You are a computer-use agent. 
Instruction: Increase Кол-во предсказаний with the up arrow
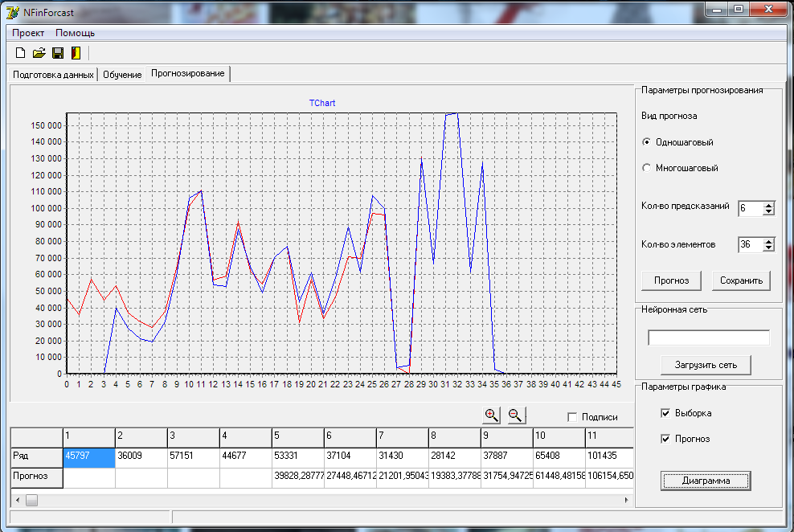pyautogui.click(x=768, y=205)
